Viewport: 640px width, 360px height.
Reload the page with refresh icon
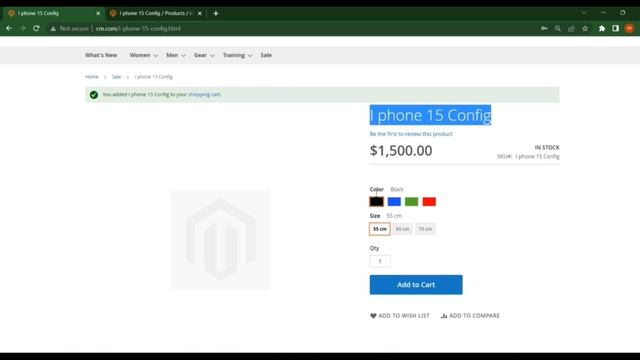(x=36, y=29)
